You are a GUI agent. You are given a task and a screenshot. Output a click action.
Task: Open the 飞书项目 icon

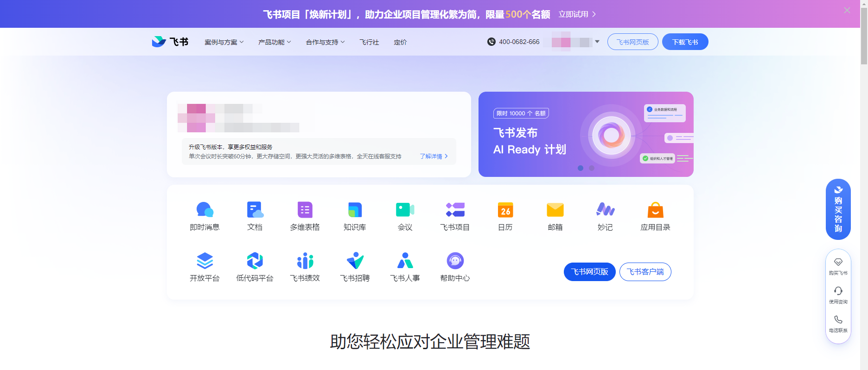point(455,210)
